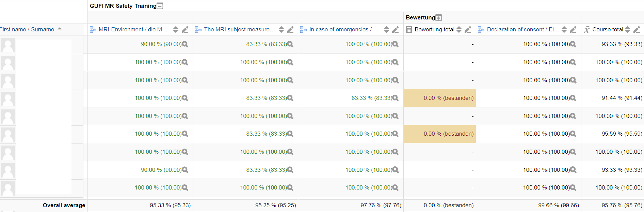
Task: Edit the Course total column
Action: (x=637, y=30)
